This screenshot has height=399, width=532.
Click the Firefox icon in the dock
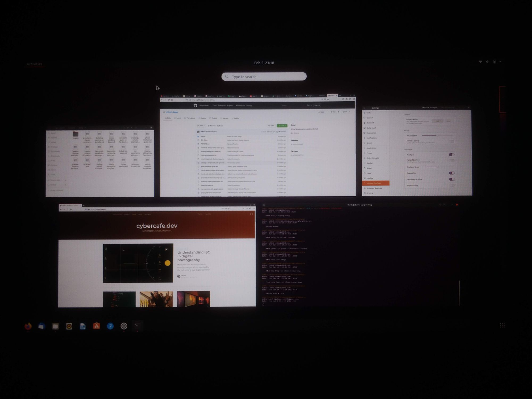click(28, 326)
